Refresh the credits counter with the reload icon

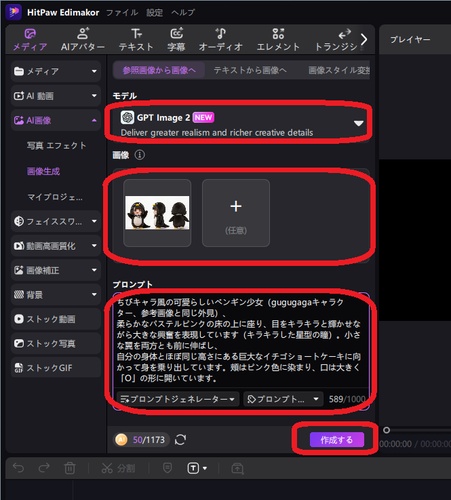click(x=180, y=440)
